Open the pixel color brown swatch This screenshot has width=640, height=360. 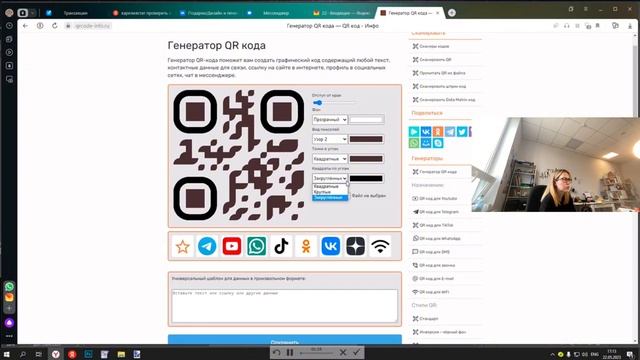pos(367,139)
